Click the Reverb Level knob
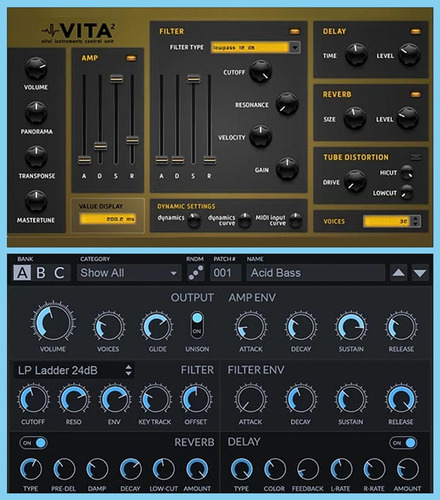Image resolution: width=440 pixels, height=500 pixels. pyautogui.click(x=408, y=118)
